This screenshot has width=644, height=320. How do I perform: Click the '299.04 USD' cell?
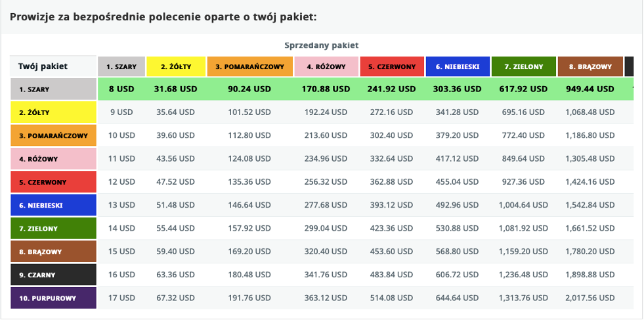pos(326,228)
